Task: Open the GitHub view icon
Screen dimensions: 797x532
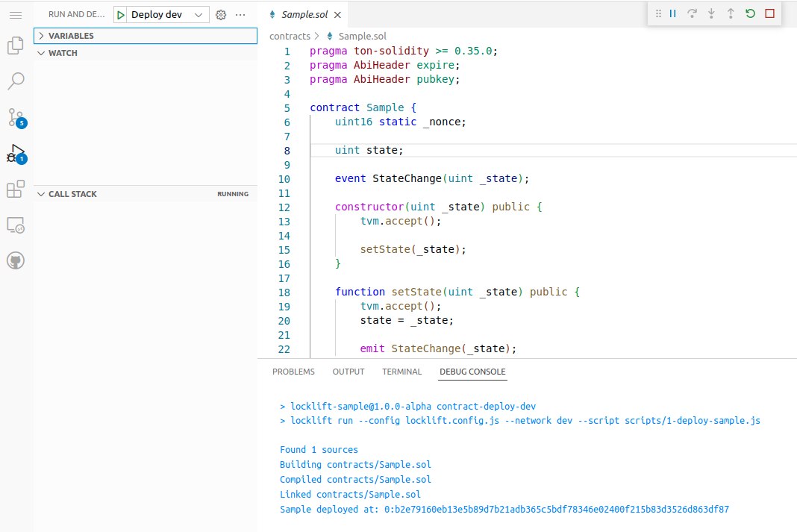Action: coord(16,260)
